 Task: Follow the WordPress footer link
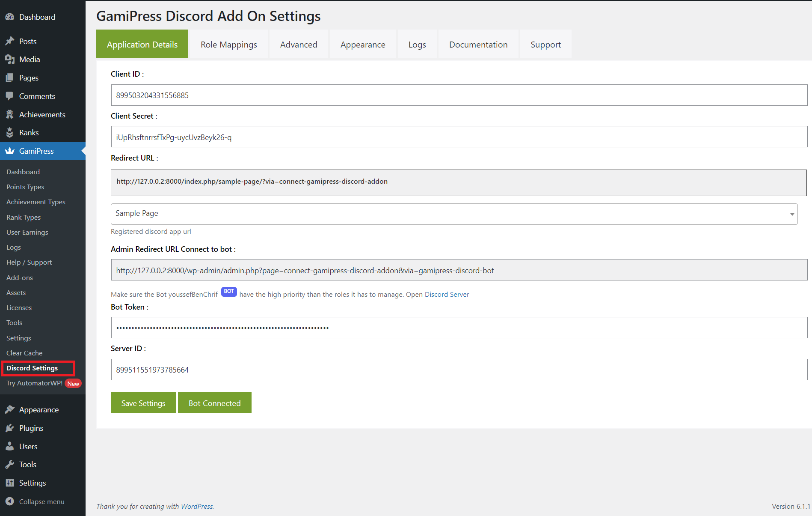coord(197,507)
